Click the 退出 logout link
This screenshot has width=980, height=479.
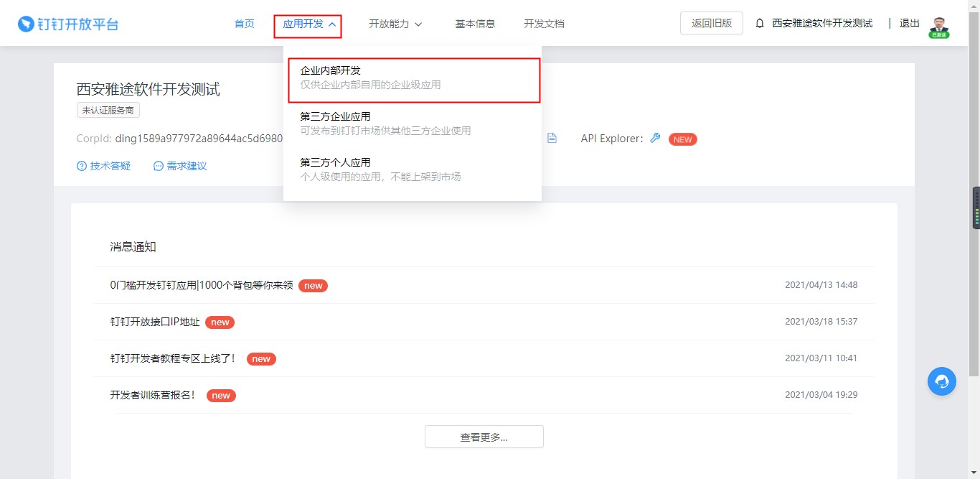909,22
